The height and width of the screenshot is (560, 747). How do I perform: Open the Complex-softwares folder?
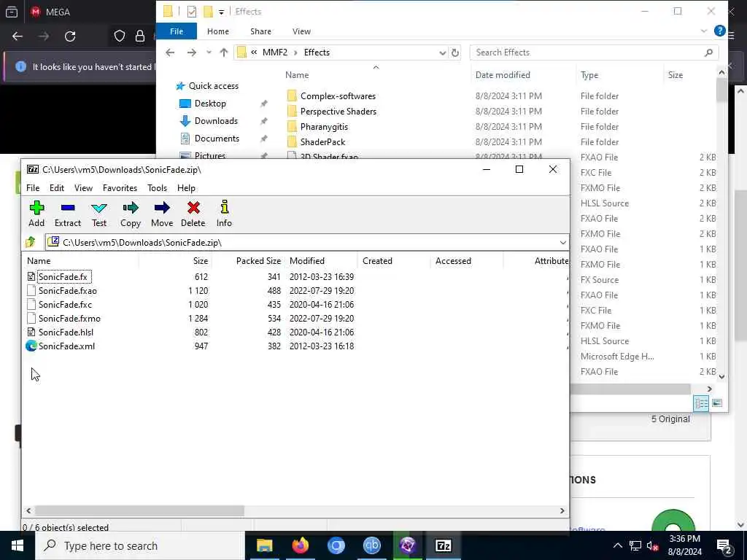[x=338, y=96]
